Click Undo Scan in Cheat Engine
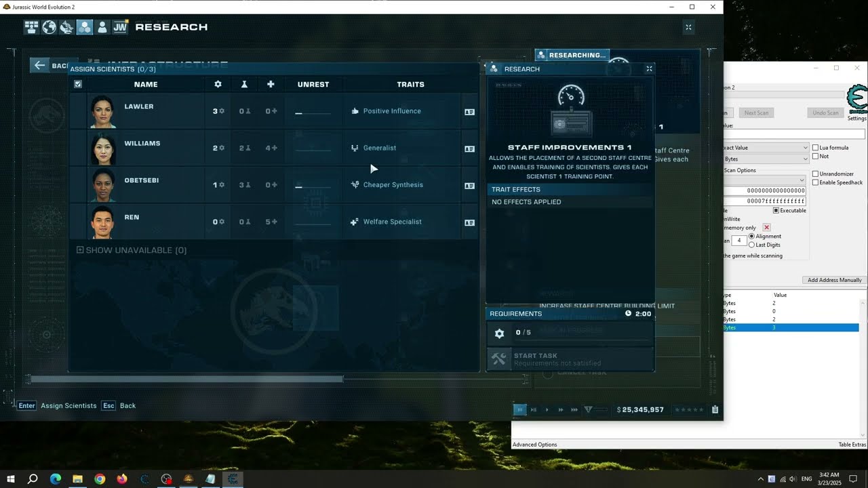Image resolution: width=868 pixels, height=488 pixels. pyautogui.click(x=825, y=113)
